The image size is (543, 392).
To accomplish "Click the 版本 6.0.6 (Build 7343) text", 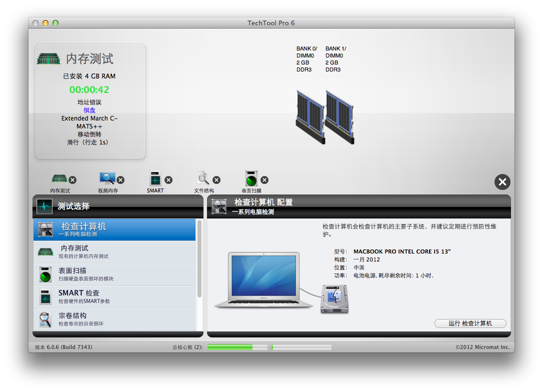I will tap(63, 347).
